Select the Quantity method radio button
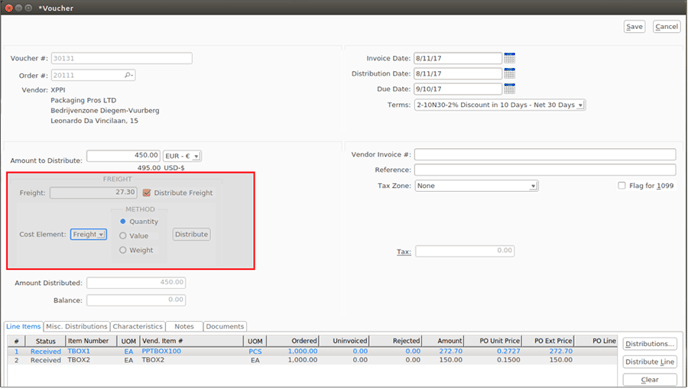This screenshot has width=688, height=389. coord(123,221)
